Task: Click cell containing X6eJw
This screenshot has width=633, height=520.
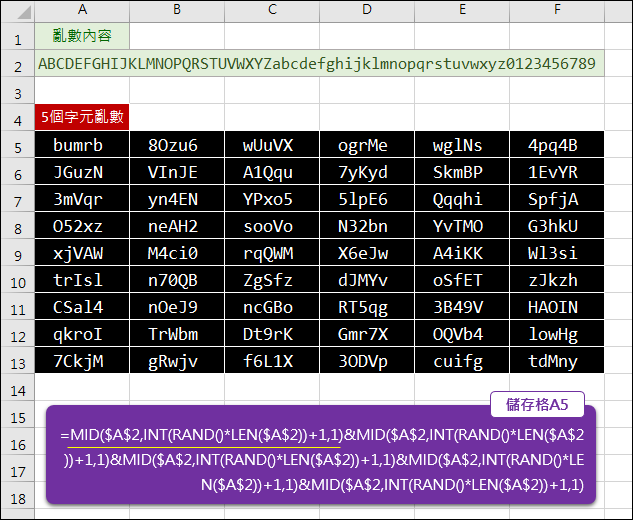Action: pyautogui.click(x=367, y=252)
